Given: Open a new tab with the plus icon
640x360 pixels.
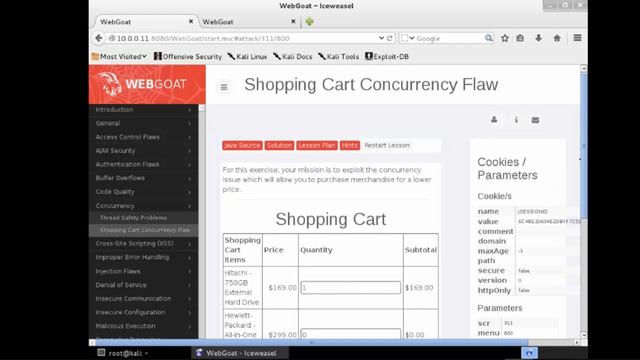Looking at the screenshot, I should pyautogui.click(x=309, y=22).
